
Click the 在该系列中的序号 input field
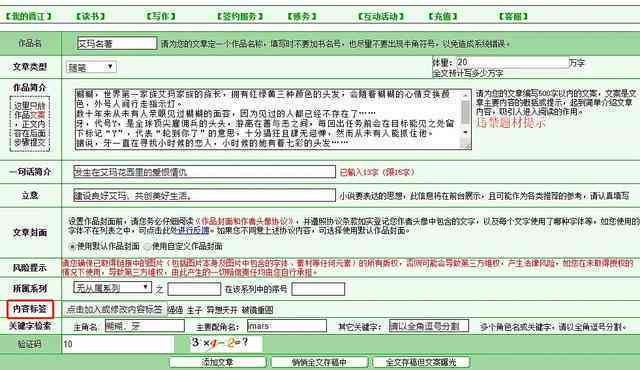click(318, 289)
